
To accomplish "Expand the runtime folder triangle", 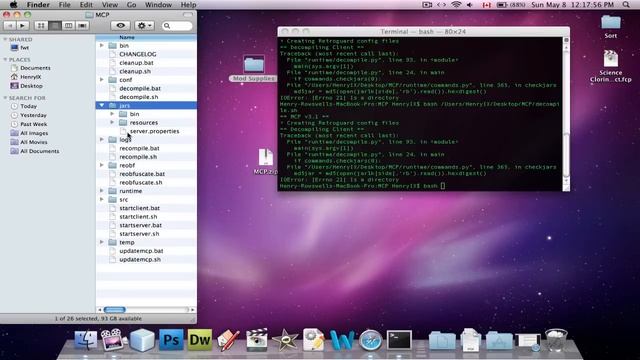I will 102,191.
